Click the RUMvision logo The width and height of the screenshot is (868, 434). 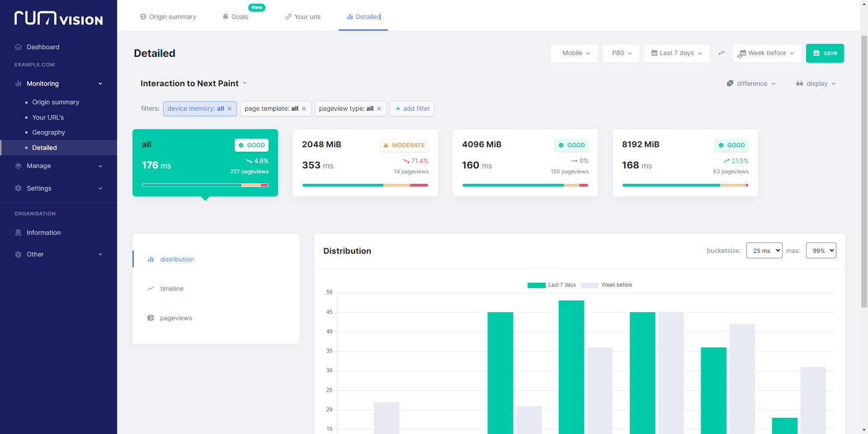[x=58, y=18]
